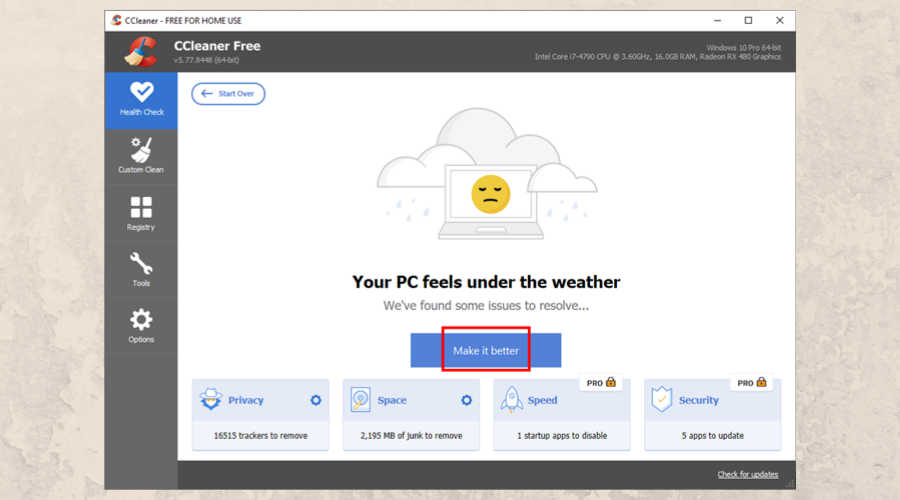
Task: Open the Tools wrench icon
Action: tap(141, 263)
